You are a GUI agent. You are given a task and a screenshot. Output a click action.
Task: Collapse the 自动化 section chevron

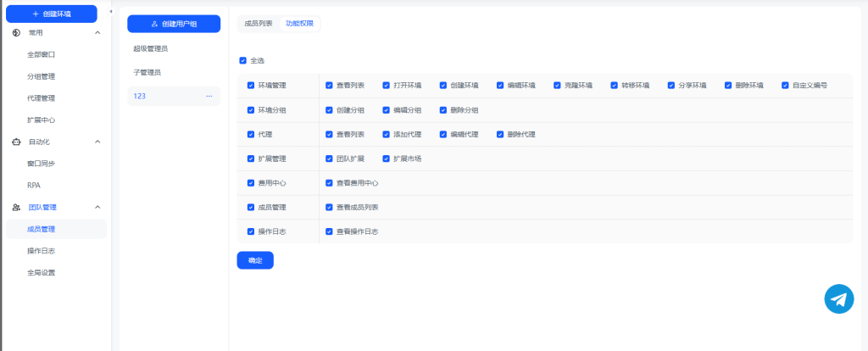point(97,142)
